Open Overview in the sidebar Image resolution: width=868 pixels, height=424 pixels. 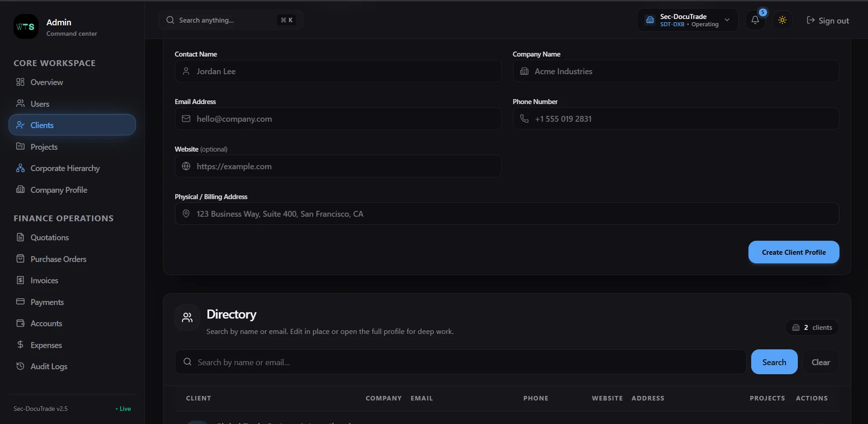72,82
